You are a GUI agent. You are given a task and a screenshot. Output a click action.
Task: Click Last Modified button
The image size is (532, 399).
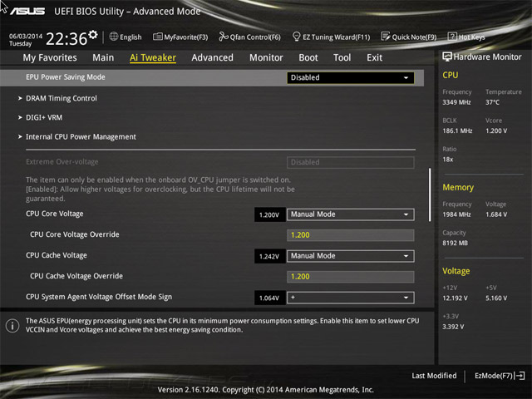[434, 376]
